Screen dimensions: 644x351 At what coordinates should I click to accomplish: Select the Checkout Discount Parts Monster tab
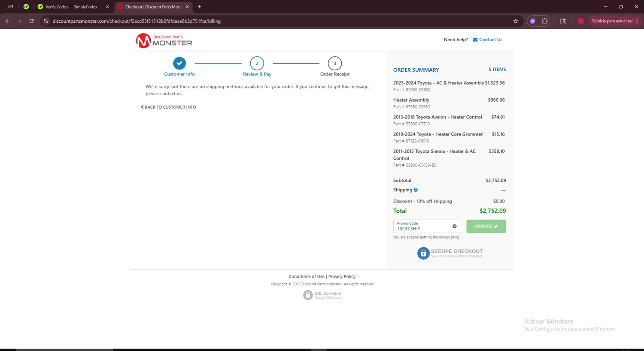[x=152, y=7]
